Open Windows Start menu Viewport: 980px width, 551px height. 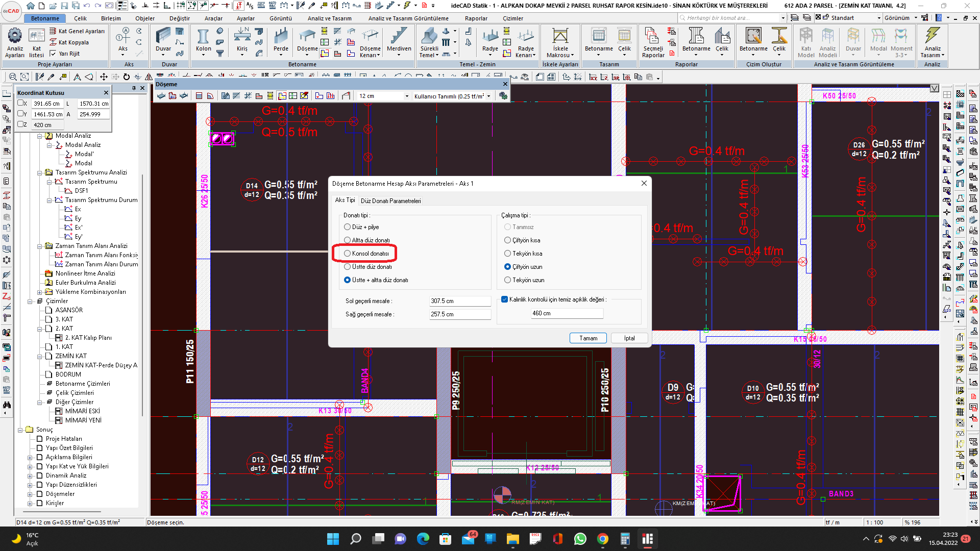pyautogui.click(x=333, y=539)
